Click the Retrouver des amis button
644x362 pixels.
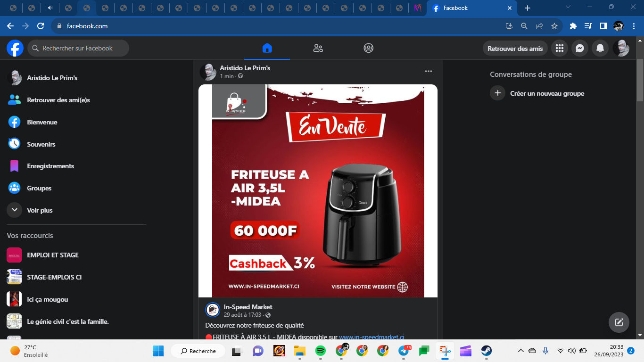tap(515, 48)
